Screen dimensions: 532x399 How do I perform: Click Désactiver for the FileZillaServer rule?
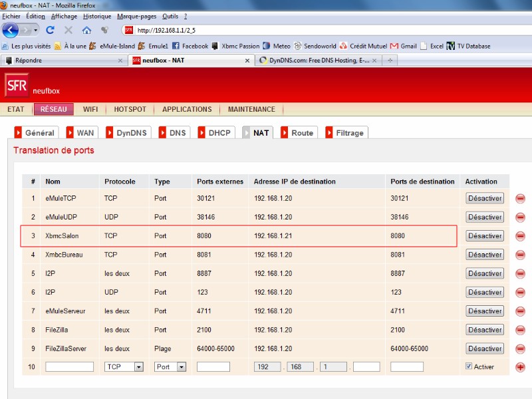(x=485, y=348)
